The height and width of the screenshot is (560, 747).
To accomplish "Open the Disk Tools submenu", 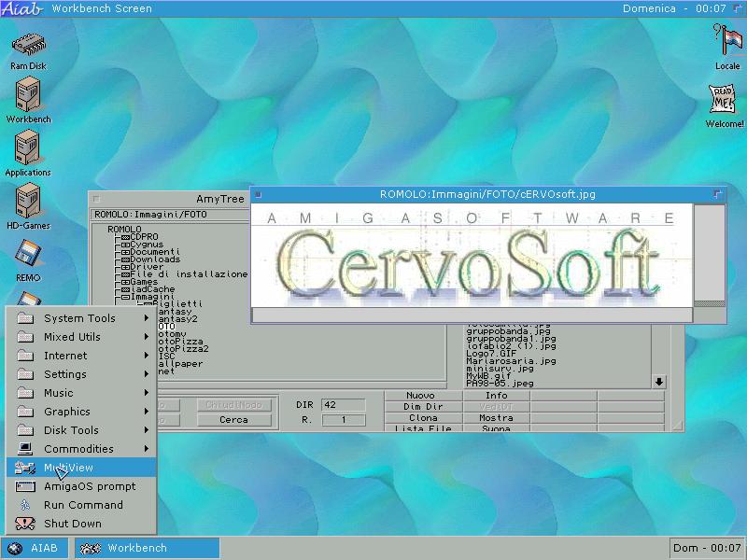I will [81, 430].
